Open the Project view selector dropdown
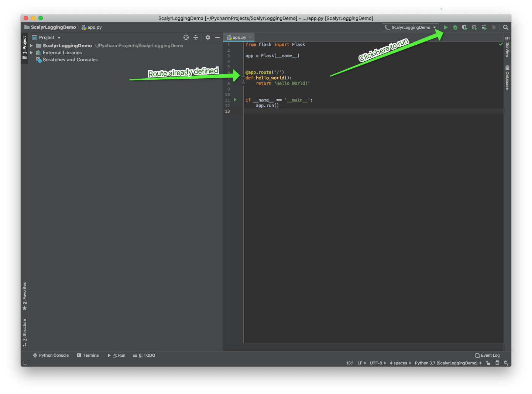 click(x=47, y=38)
